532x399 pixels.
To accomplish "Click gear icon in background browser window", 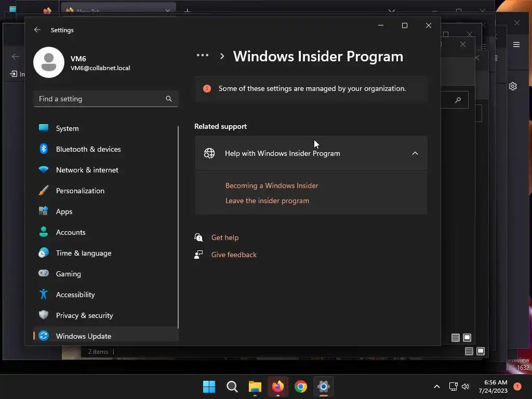I will point(513,86).
